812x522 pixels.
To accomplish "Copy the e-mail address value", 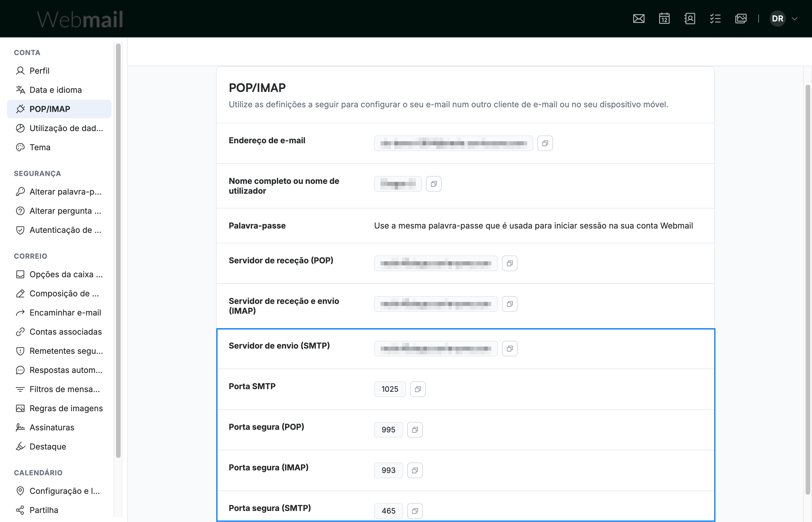I will tap(545, 143).
